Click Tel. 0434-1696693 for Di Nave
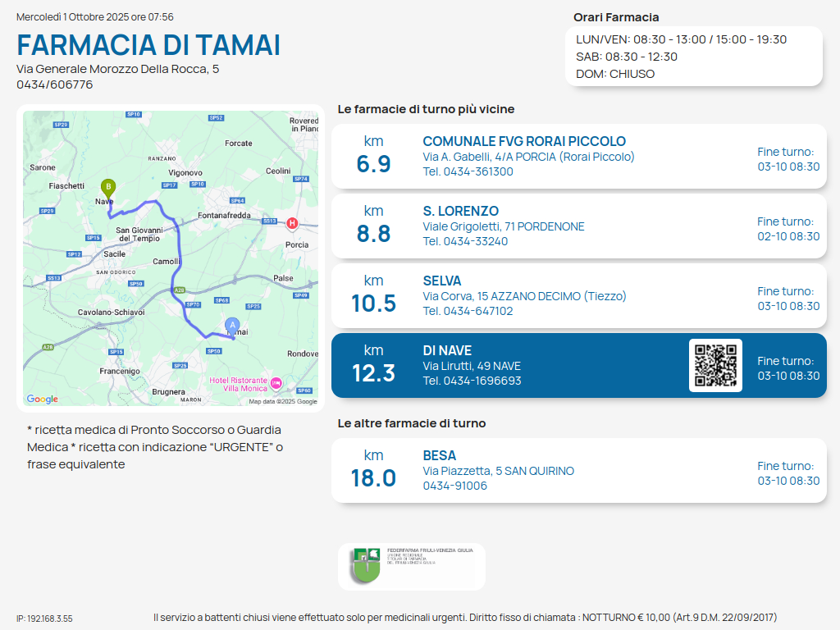The height and width of the screenshot is (630, 840). [x=472, y=381]
